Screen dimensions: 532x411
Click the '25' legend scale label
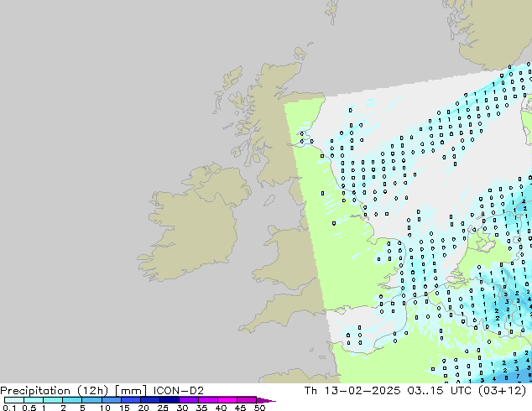[x=163, y=408]
